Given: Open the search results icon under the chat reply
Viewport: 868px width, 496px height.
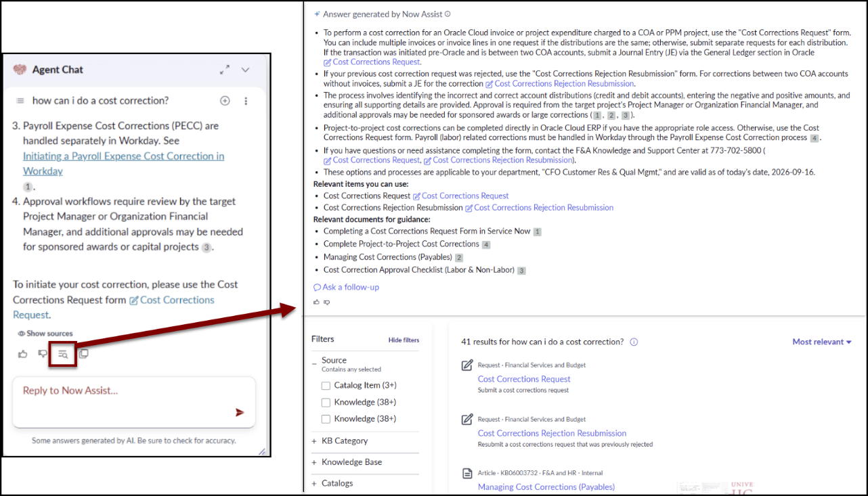Looking at the screenshot, I should coord(63,353).
